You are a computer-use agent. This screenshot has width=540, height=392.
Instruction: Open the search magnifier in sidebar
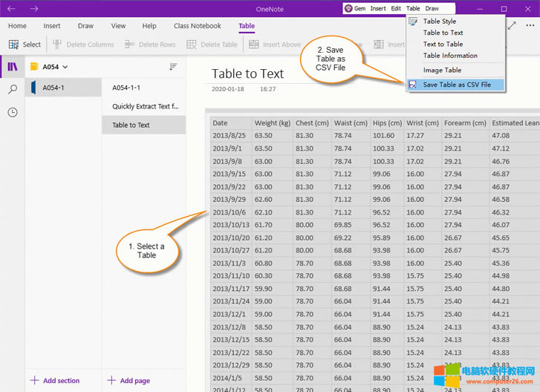click(x=12, y=90)
